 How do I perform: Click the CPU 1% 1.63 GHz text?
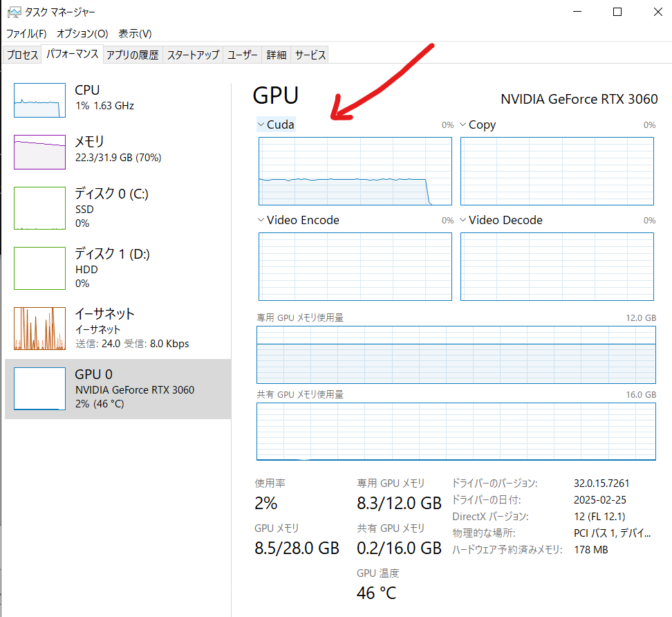pyautogui.click(x=104, y=106)
